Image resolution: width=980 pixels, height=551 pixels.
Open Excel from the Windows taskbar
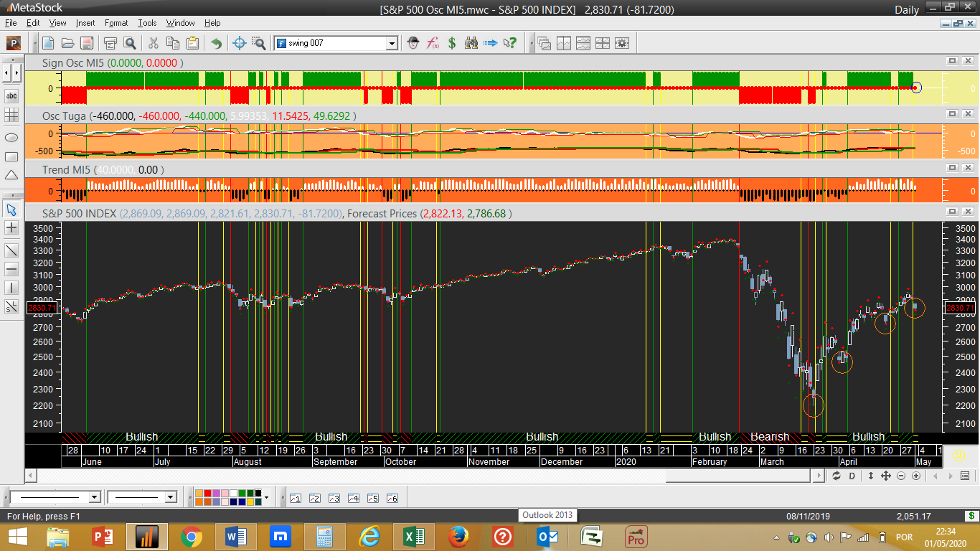pyautogui.click(x=413, y=536)
